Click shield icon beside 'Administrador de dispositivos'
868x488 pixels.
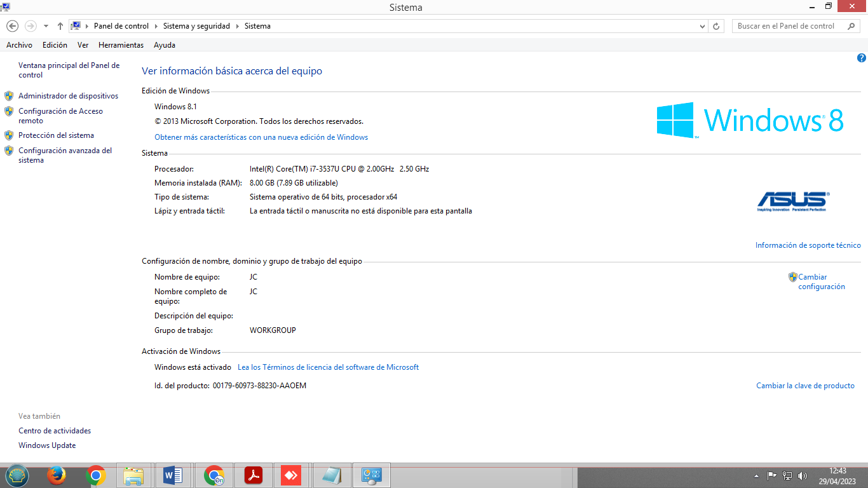[x=9, y=96]
